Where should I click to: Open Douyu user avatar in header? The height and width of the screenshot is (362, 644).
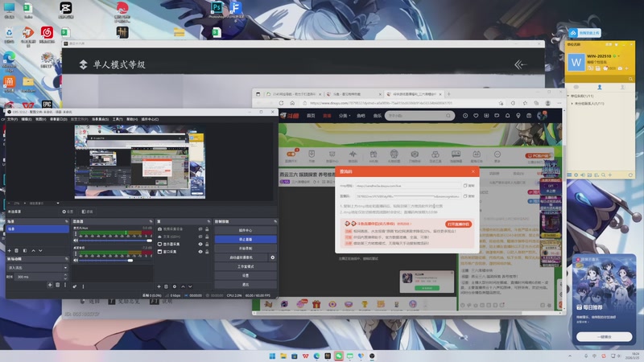click(542, 116)
